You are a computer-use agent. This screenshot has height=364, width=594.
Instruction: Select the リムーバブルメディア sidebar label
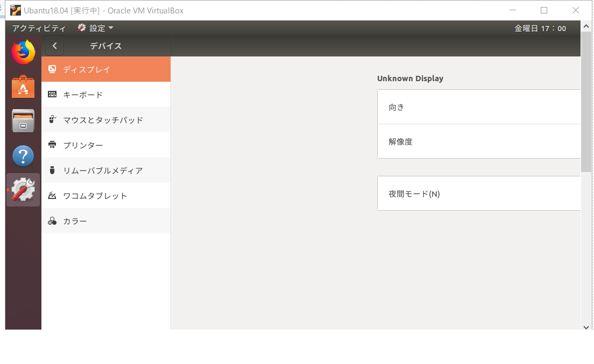pos(103,170)
